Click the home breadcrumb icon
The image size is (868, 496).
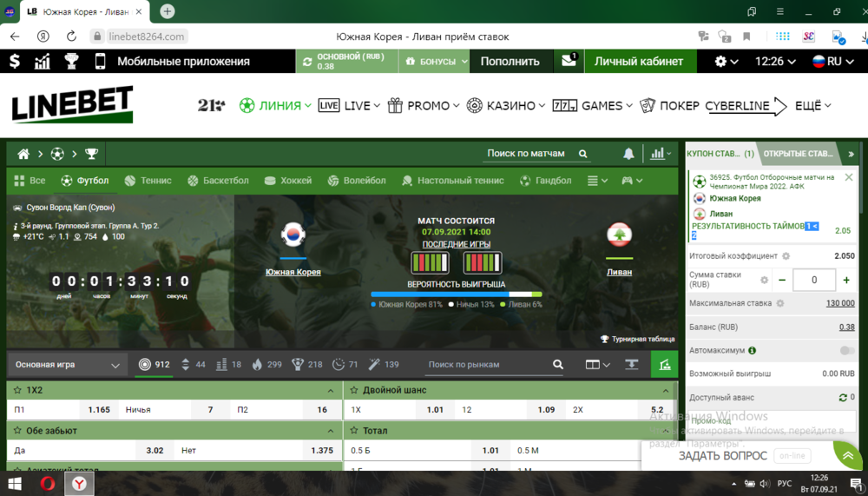click(x=23, y=154)
